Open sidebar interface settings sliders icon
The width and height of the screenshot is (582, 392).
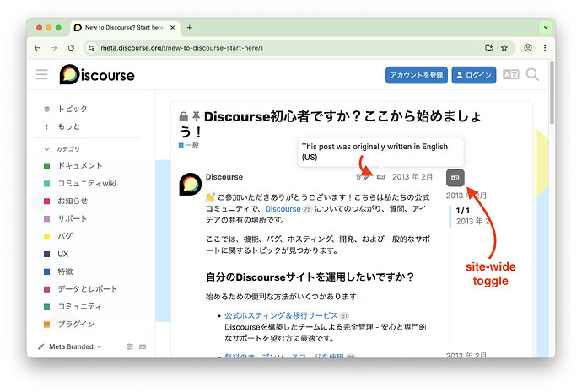[130, 346]
